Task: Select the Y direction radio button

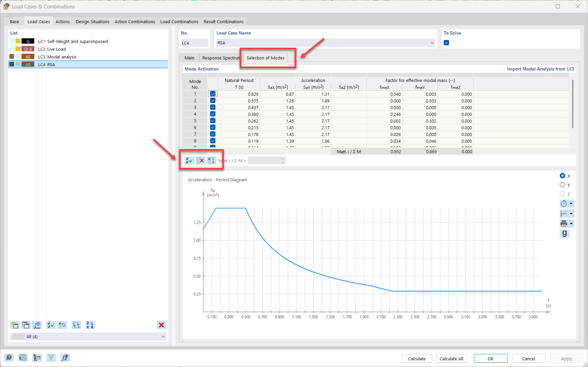Action: 562,185
